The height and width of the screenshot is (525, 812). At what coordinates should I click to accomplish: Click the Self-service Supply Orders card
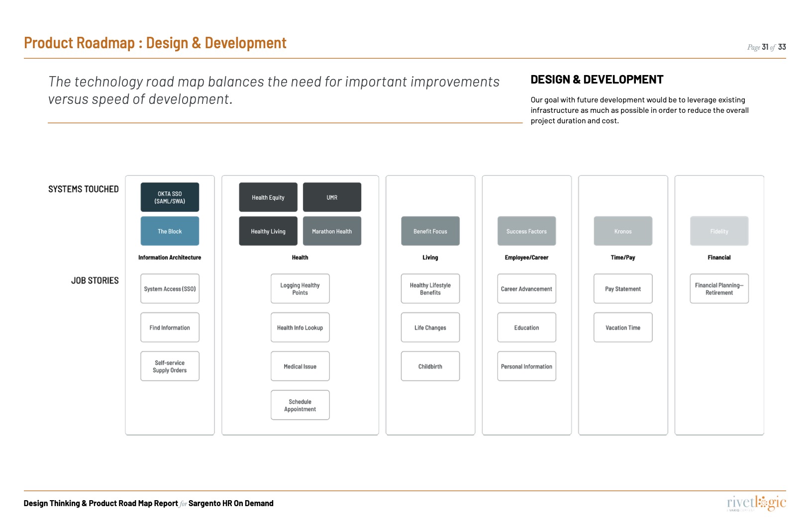point(170,366)
